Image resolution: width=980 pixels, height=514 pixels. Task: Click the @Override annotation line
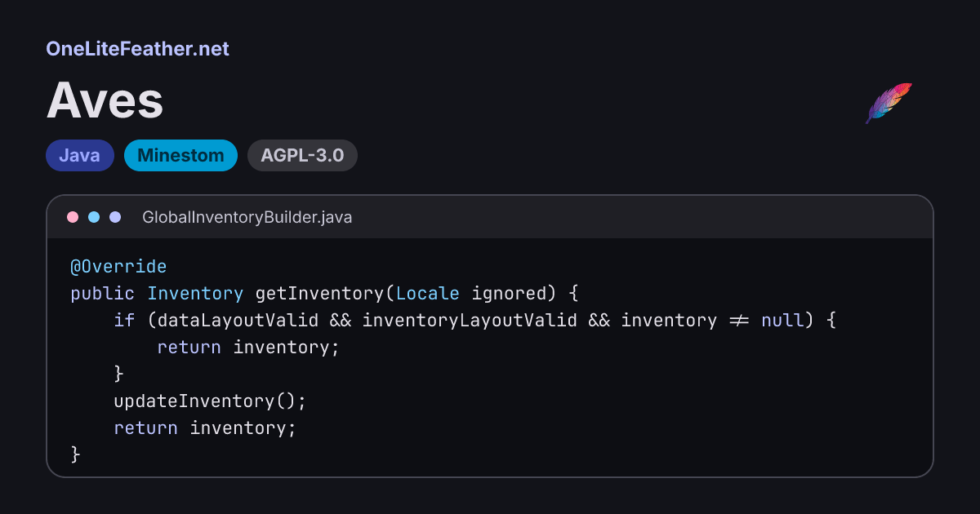(x=118, y=267)
